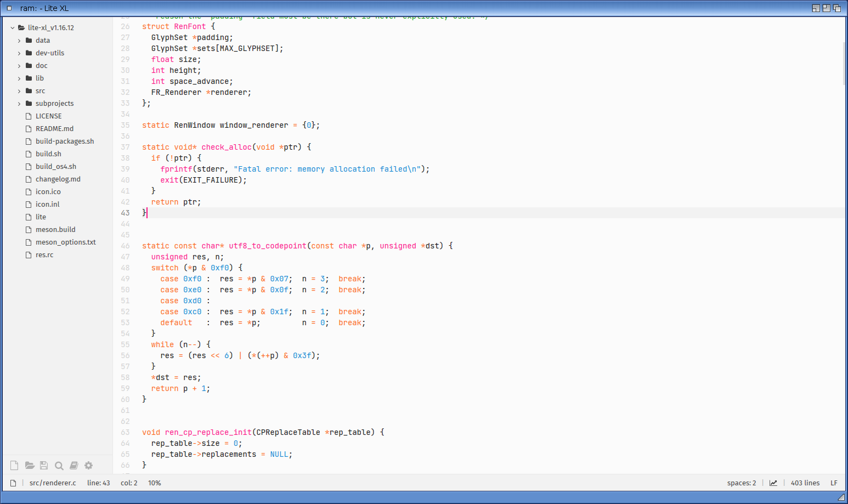Expand the doc folder chevron
The image size is (848, 504).
pyautogui.click(x=19, y=66)
